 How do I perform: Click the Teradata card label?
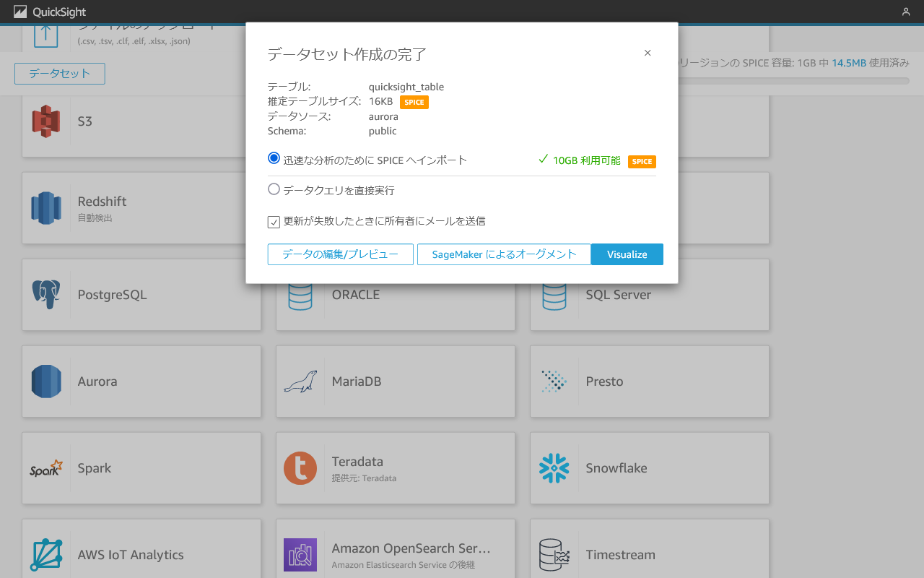tap(357, 461)
